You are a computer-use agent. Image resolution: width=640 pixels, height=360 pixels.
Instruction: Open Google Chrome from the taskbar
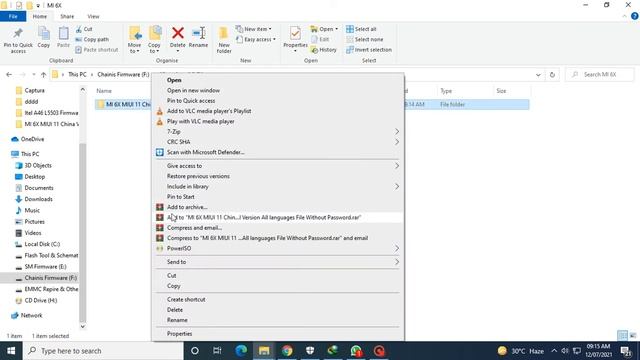[x=287, y=351]
